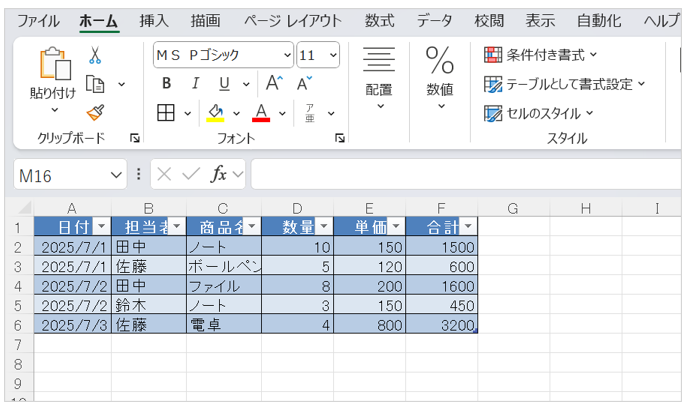This screenshot has height=407, width=686.
Task: Open セルのスタイル cell styles menu
Action: [x=539, y=113]
